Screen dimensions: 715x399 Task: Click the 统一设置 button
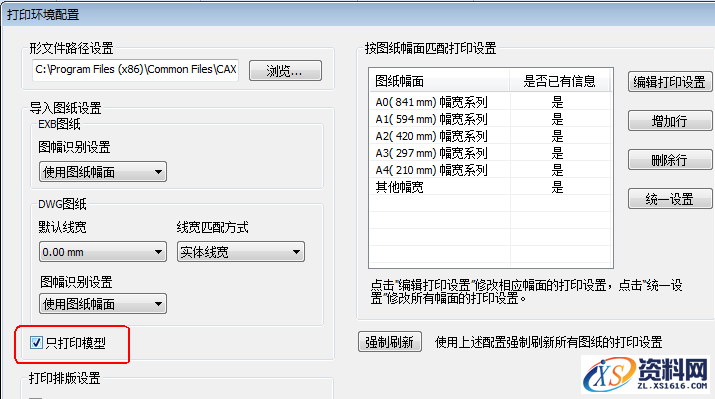[x=669, y=199]
